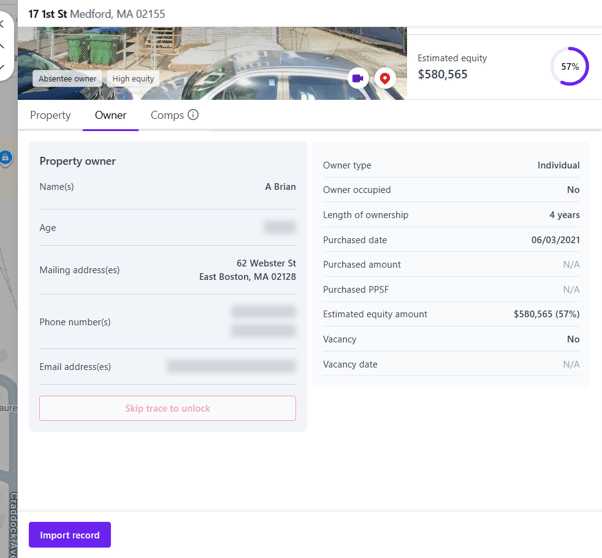Screen dimensions: 602x558
Task: Click the Import record button
Action: [x=70, y=535]
